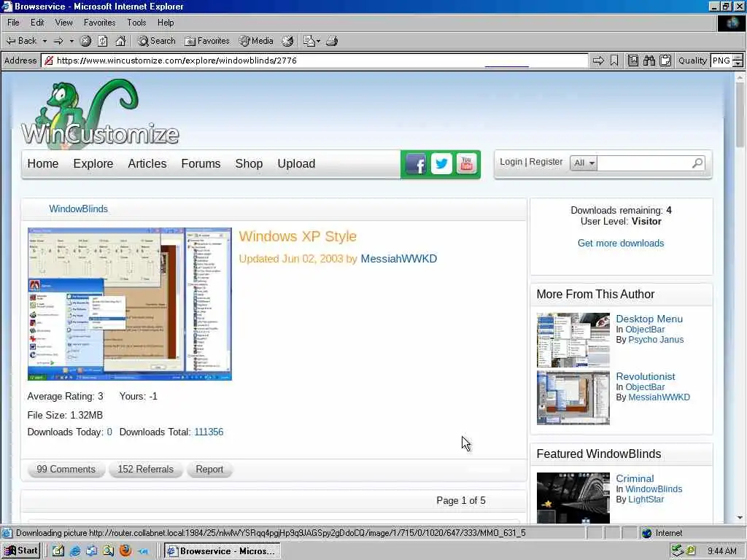The image size is (747, 560).
Task: Click the binoculars find icon
Action: click(x=649, y=61)
